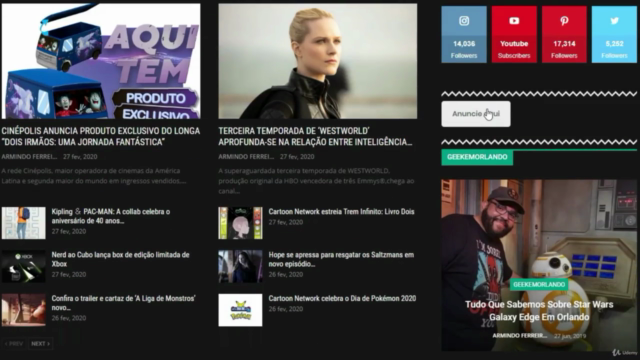
Task: Click the Westworld woman featured image
Action: [x=318, y=61]
